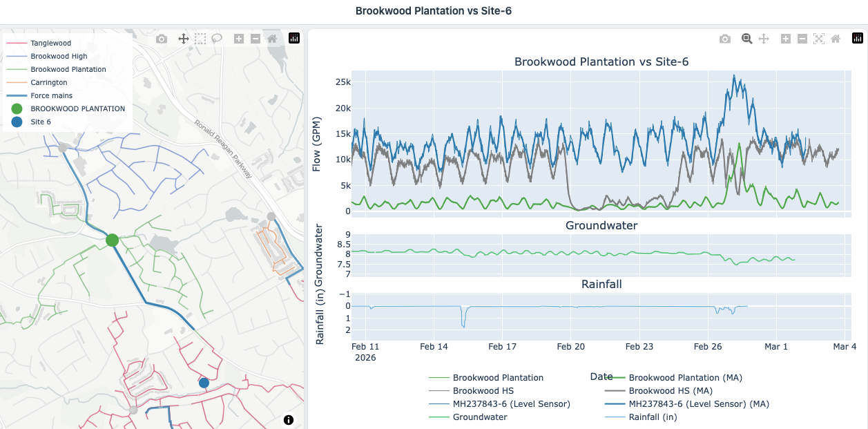Select the map Pan tool
The width and height of the screenshot is (868, 429).
pyautogui.click(x=184, y=39)
